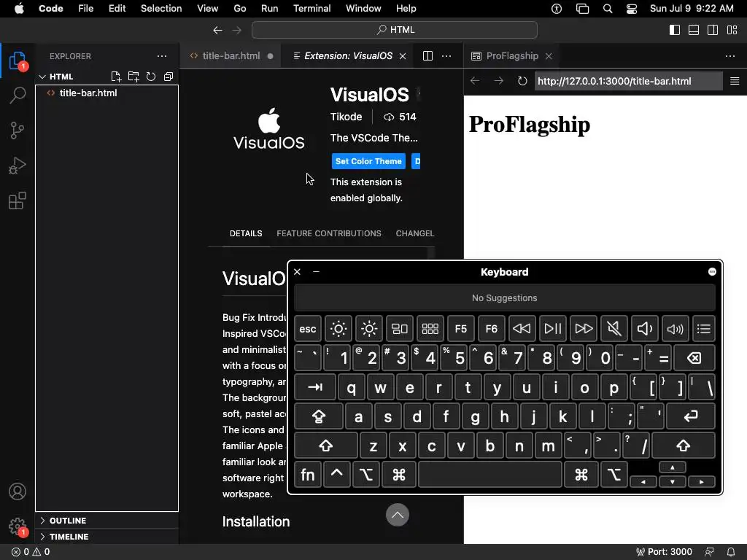
Task: Toggle secondary side bar visibility
Action: coord(713,30)
